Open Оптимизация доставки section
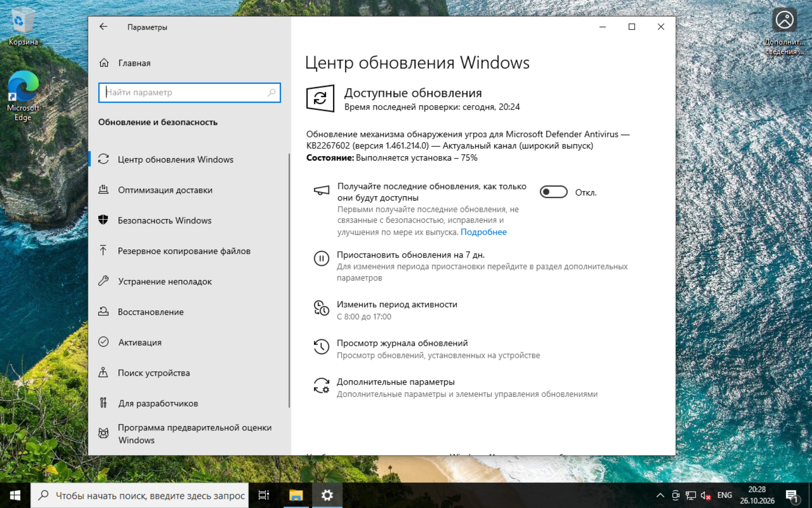This screenshot has height=508, width=812. coord(189,190)
